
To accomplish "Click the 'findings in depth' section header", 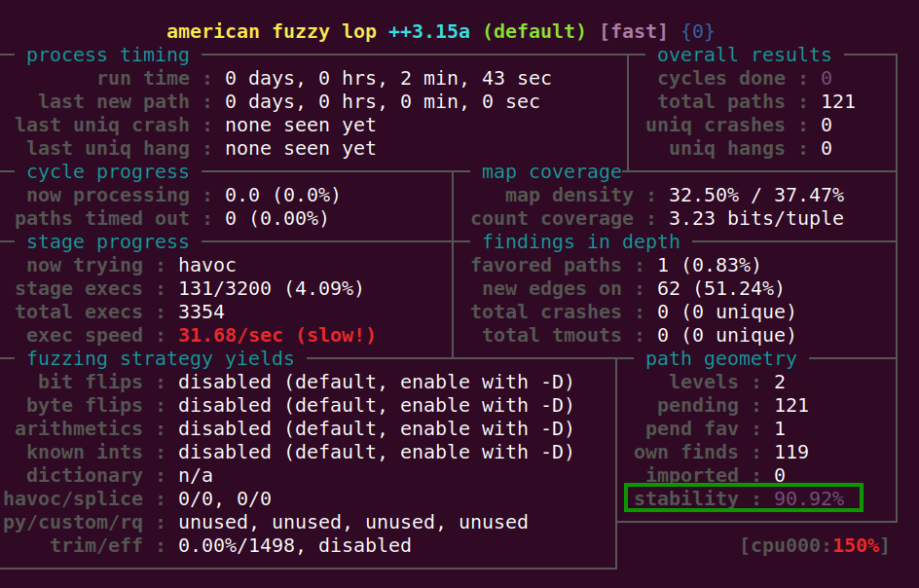I will (x=581, y=242).
